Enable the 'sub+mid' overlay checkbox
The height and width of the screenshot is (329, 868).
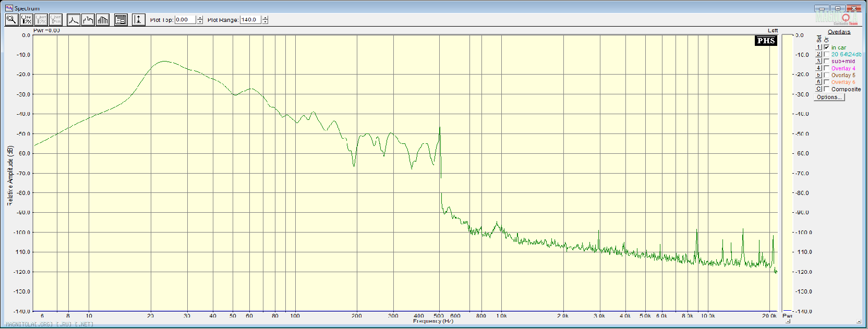(826, 61)
